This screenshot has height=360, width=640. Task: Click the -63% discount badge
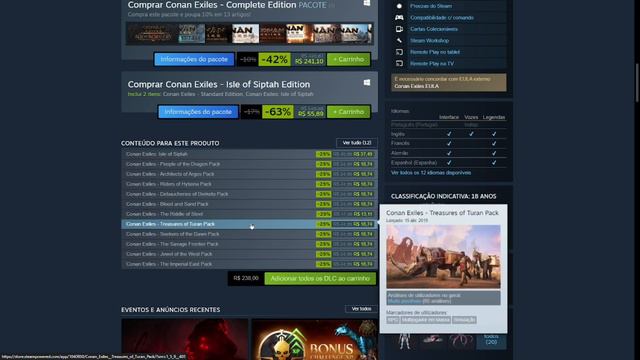click(x=278, y=112)
